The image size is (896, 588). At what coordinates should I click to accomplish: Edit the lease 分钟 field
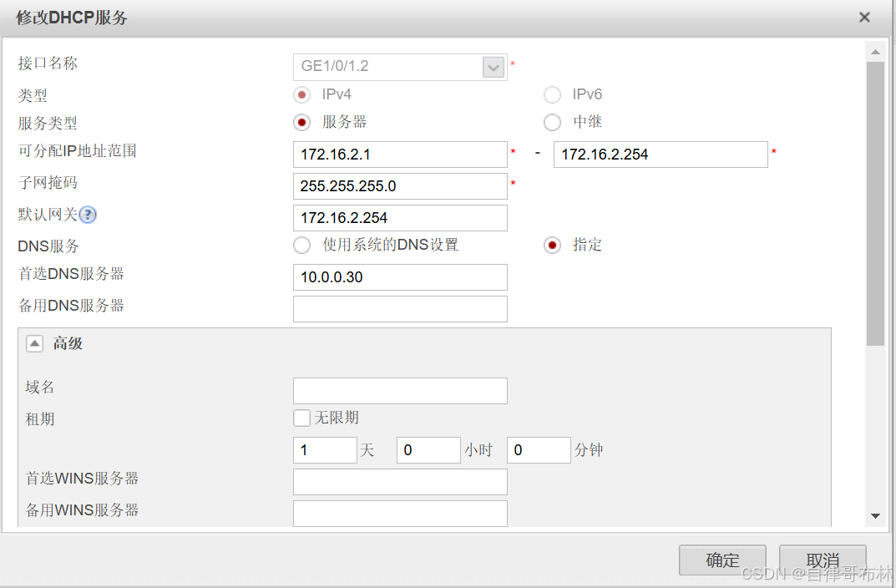pyautogui.click(x=539, y=450)
